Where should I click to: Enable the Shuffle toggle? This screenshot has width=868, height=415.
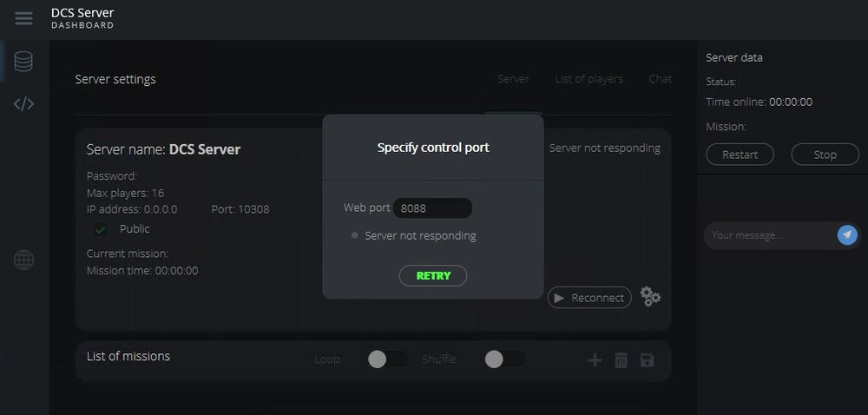504,359
